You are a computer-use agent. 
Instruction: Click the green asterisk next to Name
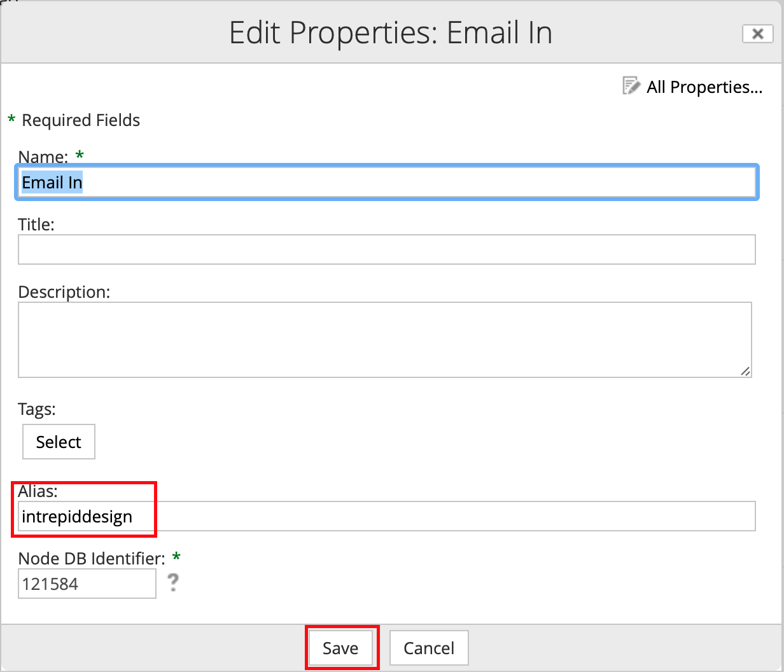coord(80,154)
